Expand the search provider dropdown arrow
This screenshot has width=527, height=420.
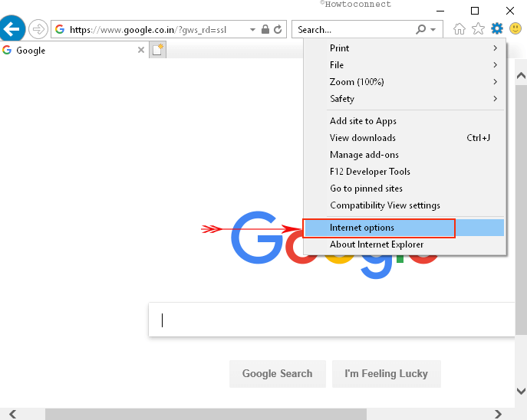[x=433, y=30]
